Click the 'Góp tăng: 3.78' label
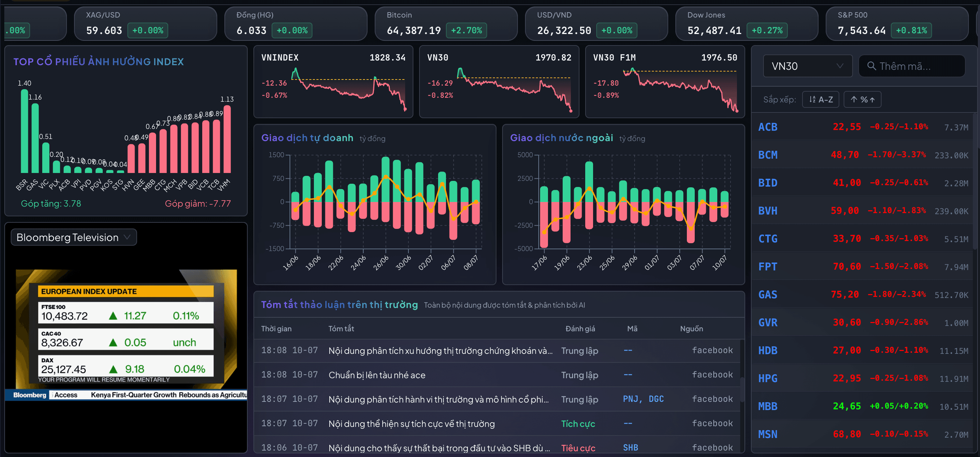The height and width of the screenshot is (457, 980). [51, 204]
